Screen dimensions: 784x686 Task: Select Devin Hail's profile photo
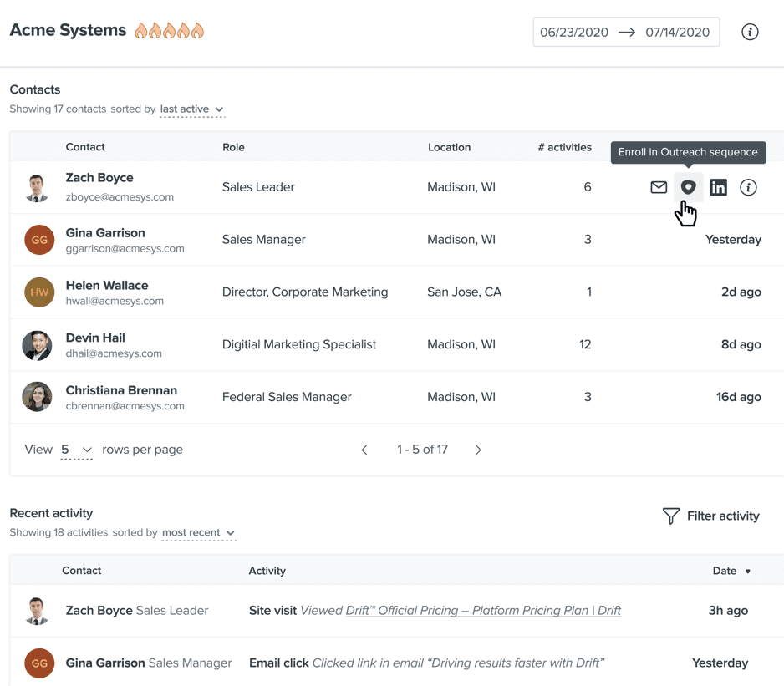(x=38, y=345)
